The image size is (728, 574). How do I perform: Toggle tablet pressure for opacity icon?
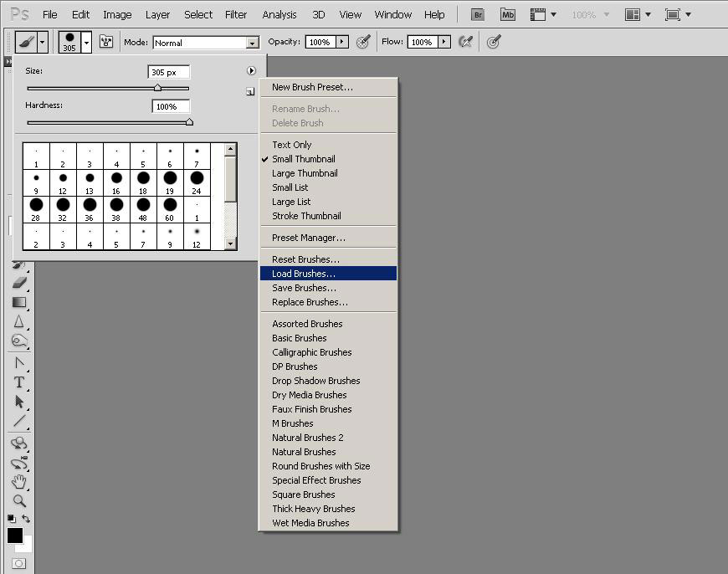click(362, 42)
